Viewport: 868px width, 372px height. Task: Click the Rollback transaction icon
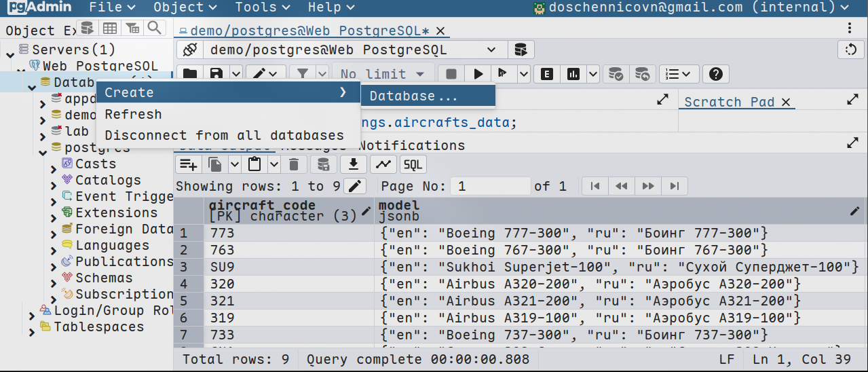pos(641,74)
